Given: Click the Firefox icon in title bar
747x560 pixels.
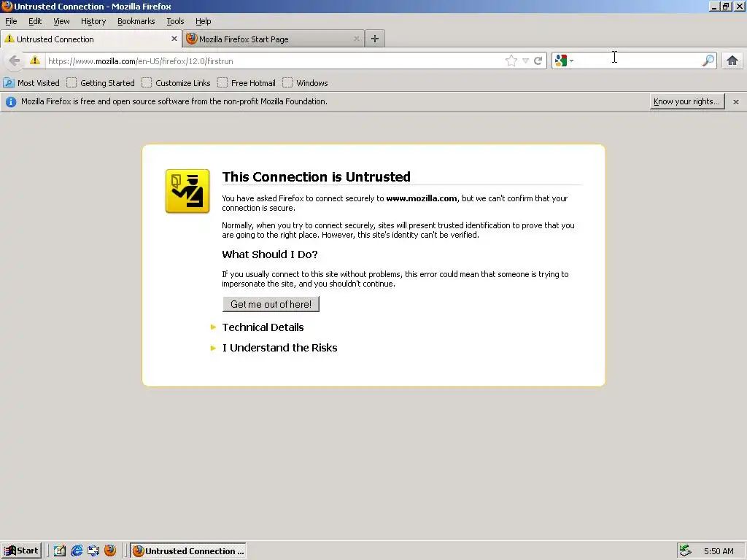Looking at the screenshot, I should coord(7,6).
